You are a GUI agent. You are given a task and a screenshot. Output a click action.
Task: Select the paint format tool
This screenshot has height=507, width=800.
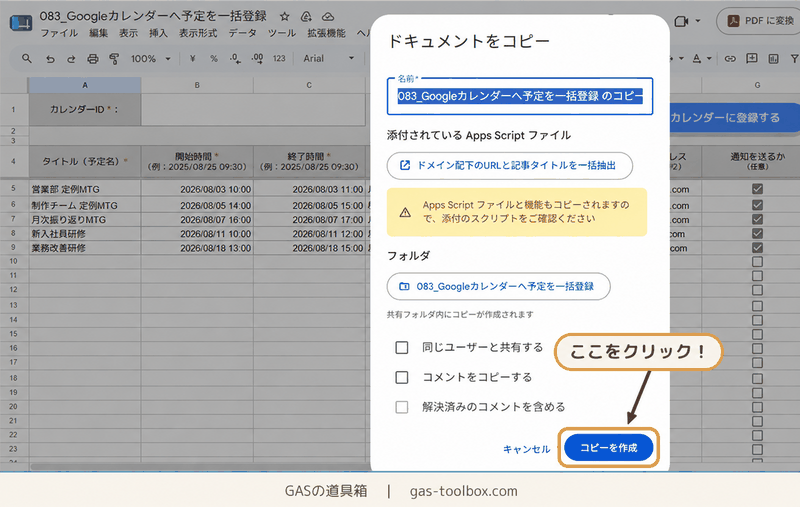pyautogui.click(x=114, y=59)
